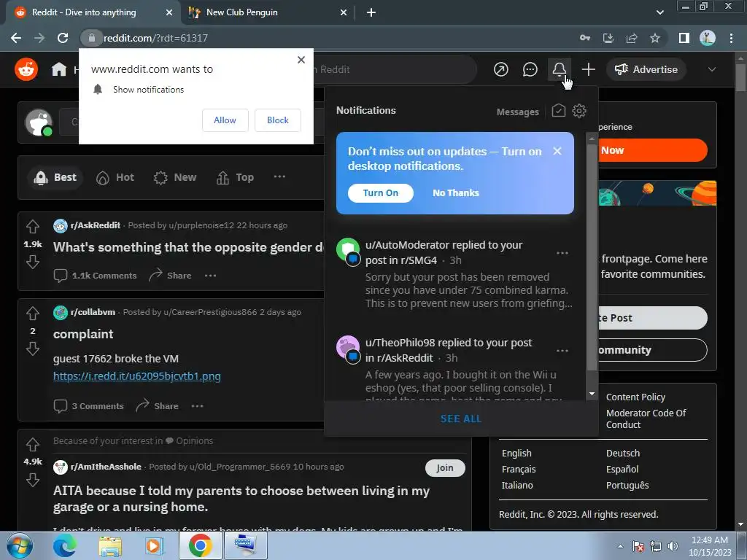Dismiss the desktop notifications banner
This screenshot has height=560, width=747.
click(557, 151)
